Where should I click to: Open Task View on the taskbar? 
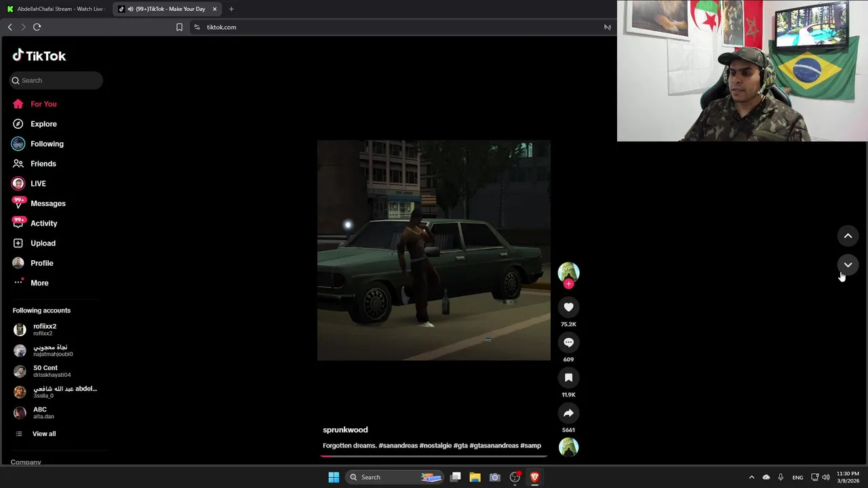pyautogui.click(x=456, y=477)
